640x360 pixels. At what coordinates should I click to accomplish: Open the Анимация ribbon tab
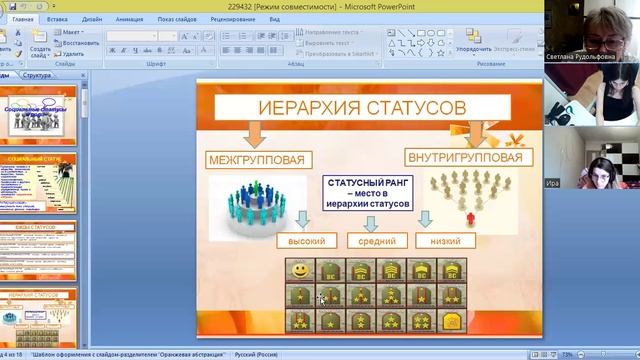tap(129, 19)
